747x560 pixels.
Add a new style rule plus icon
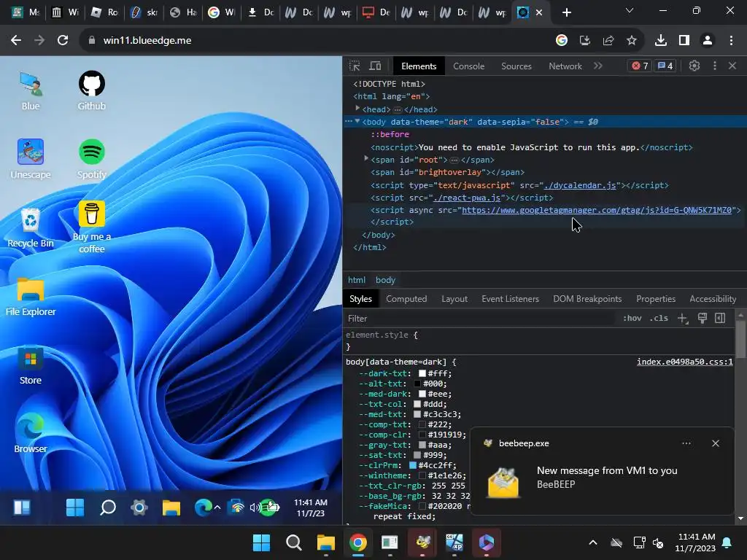pos(682,319)
